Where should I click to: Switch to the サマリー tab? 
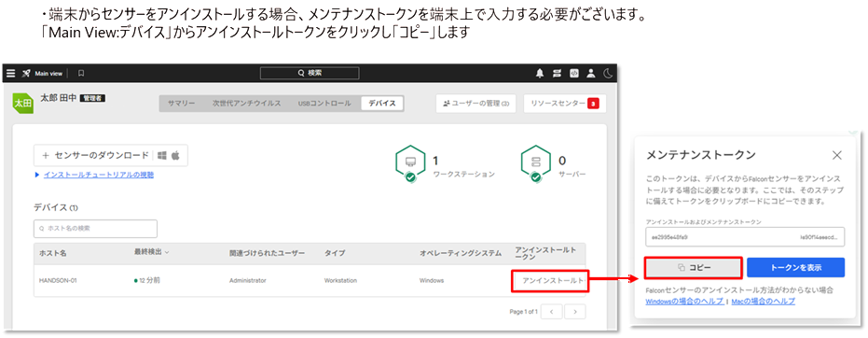(182, 104)
